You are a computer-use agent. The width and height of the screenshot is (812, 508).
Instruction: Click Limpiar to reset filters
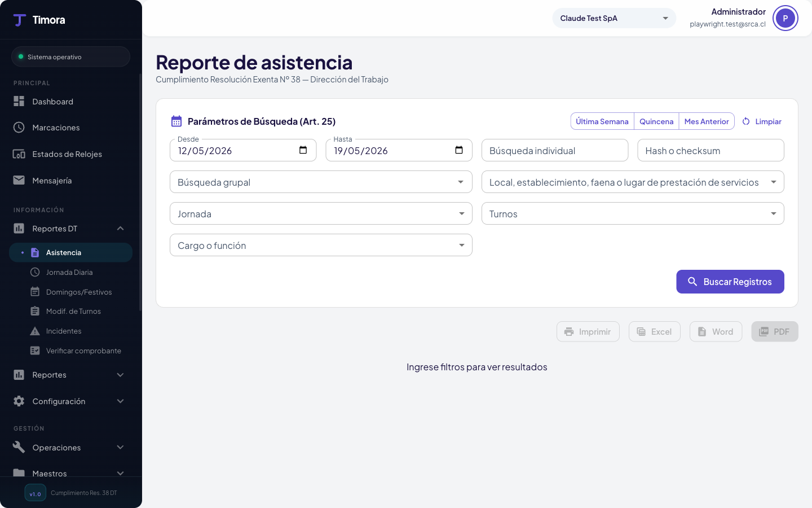(x=762, y=121)
